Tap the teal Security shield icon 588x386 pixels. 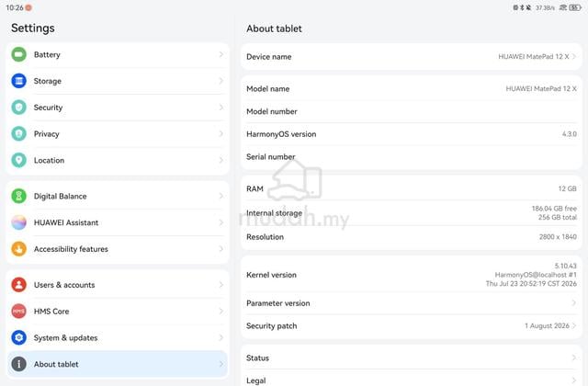point(18,108)
